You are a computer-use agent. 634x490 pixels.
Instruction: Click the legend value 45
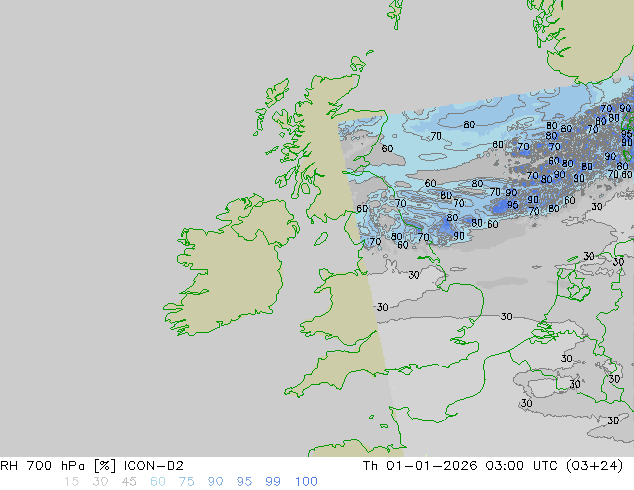(x=129, y=482)
